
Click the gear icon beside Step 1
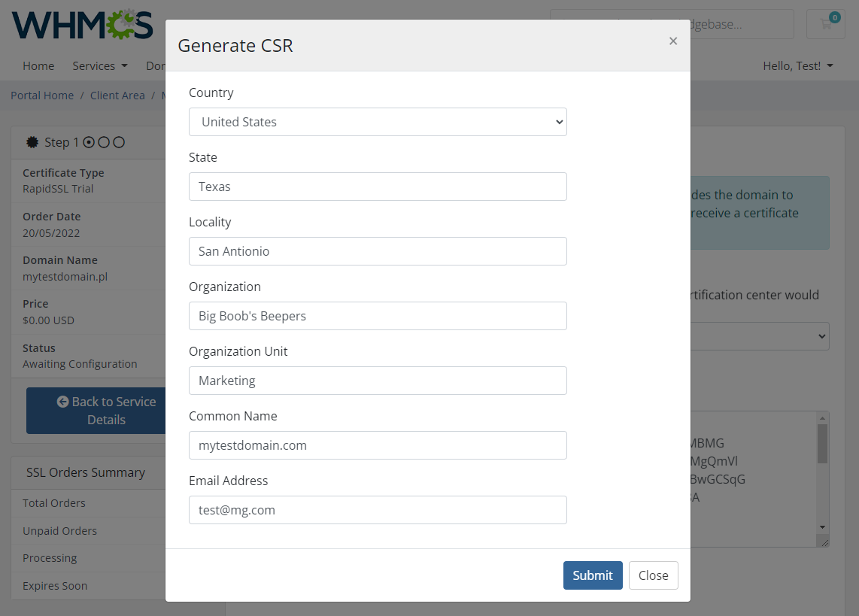(32, 141)
